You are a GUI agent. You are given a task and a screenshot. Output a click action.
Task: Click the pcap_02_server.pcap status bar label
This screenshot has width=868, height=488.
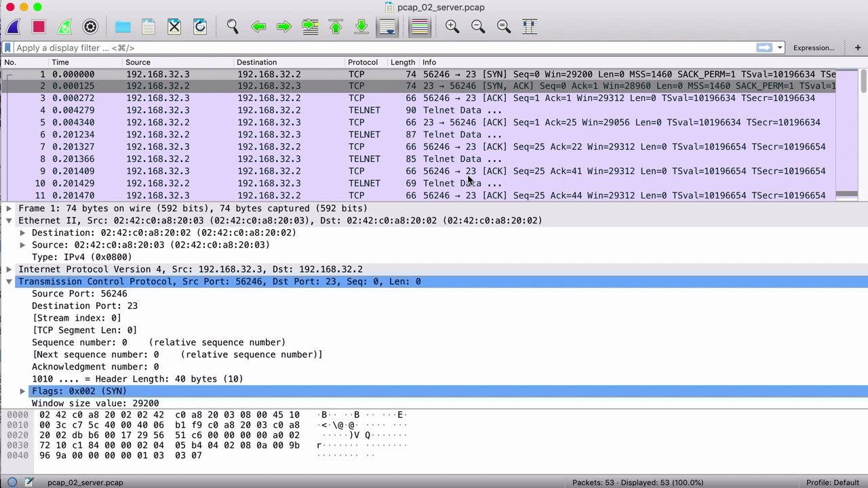coord(85,483)
